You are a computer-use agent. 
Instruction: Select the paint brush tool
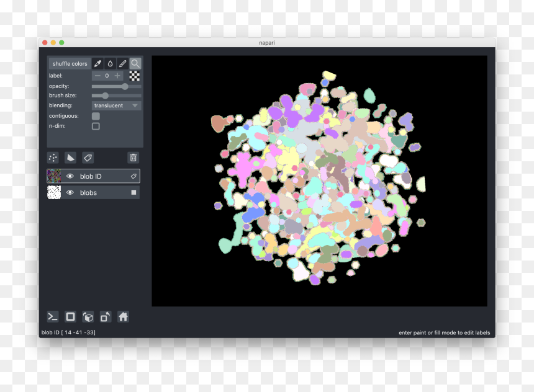(122, 64)
